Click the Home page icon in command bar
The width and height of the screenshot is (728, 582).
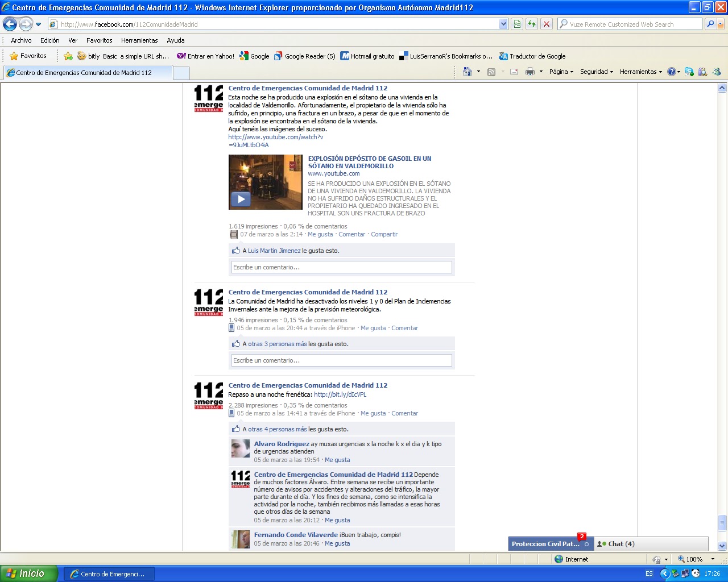click(468, 72)
